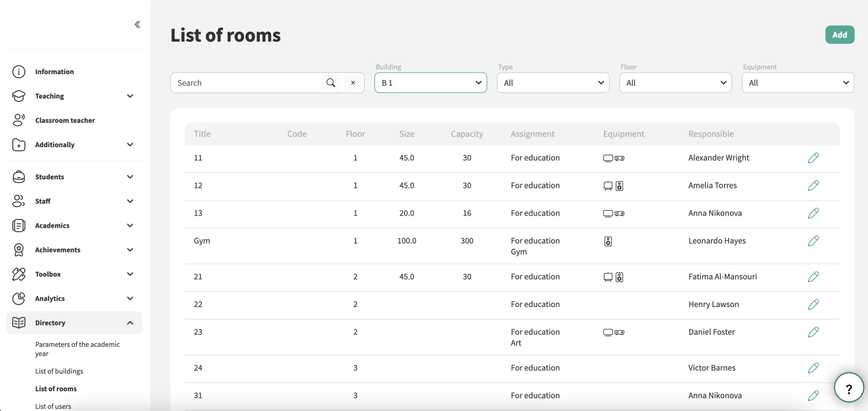Expand the Students menu chevron
868x411 pixels.
click(130, 177)
